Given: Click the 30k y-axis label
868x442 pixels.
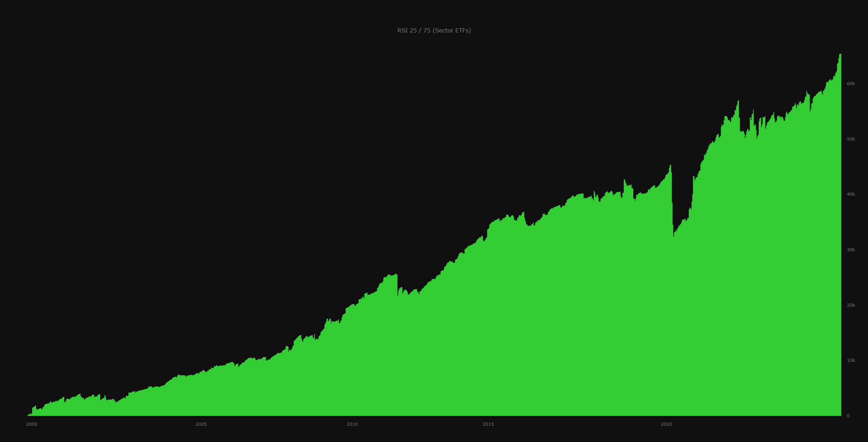Looking at the screenshot, I should [851, 250].
